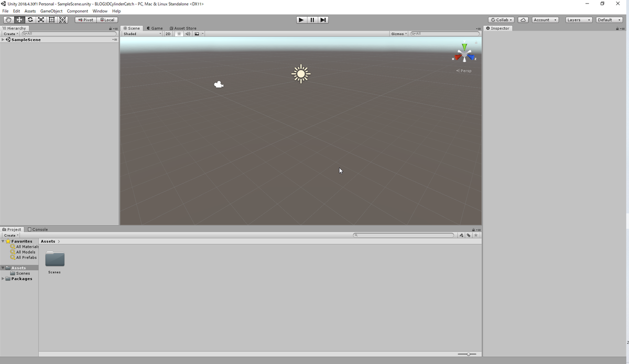Click the Scene orientation gizmo
Viewport: 629px width, 364px height.
click(x=464, y=53)
